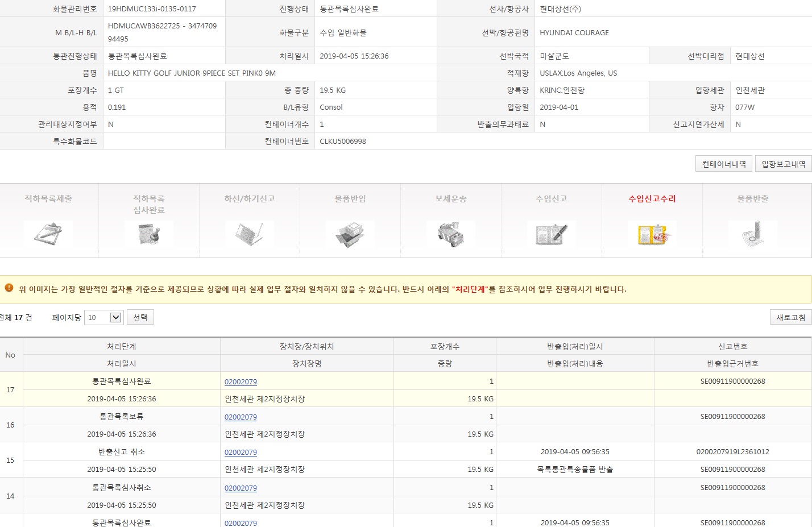This screenshot has height=527, width=812.
Task: Click the 수입신고수리 step label
Action: (652, 198)
